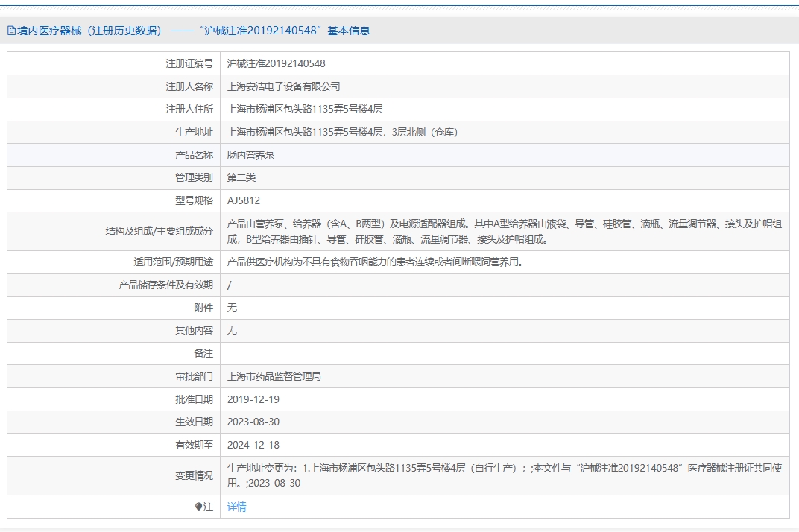This screenshot has width=799, height=532.
Task: Click the 产品储存条件及有效期 label
Action: [166, 285]
